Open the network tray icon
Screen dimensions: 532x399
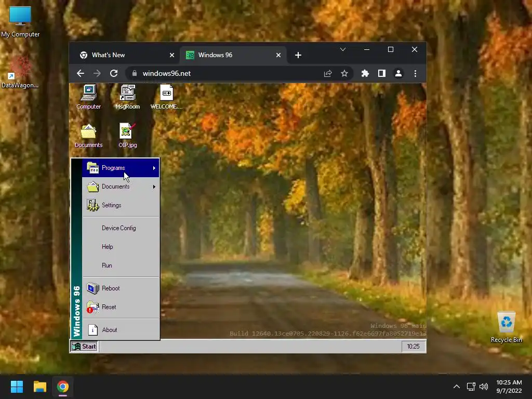471,387
